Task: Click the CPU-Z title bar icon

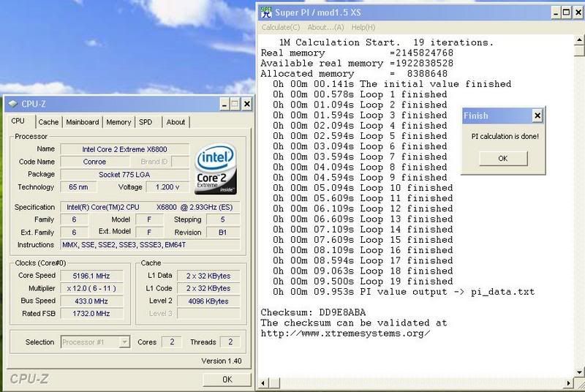Action: pos(13,104)
